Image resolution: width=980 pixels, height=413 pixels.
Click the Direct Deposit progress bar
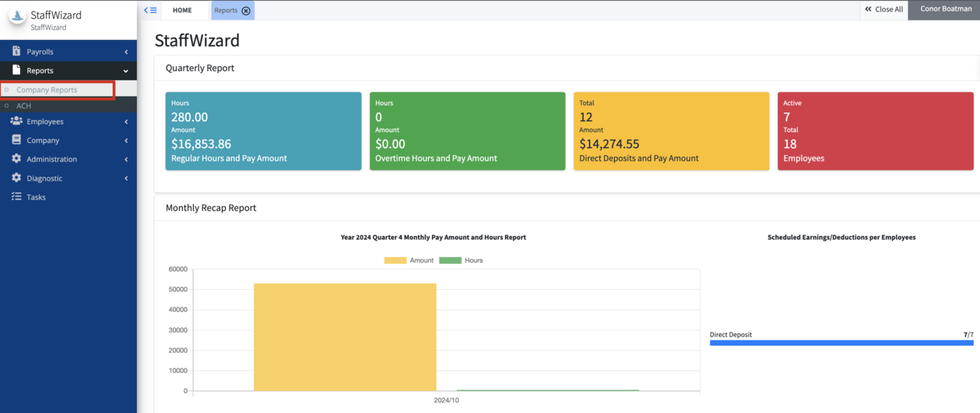coord(841,343)
